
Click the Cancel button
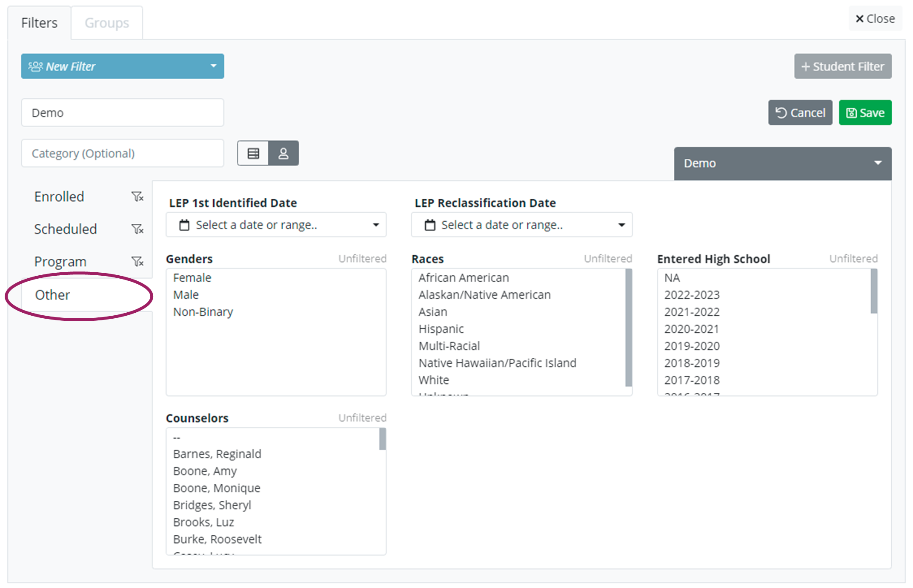(800, 113)
